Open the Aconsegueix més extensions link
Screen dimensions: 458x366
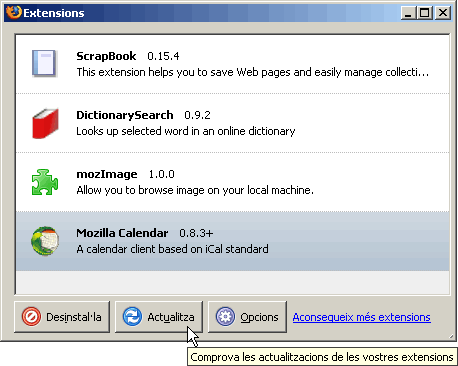coord(361,317)
